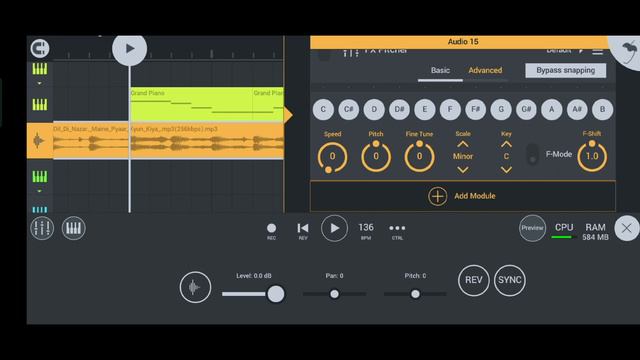Select the orange audio waveform track icon
Screen dimensions: 640x360
coord(39,141)
